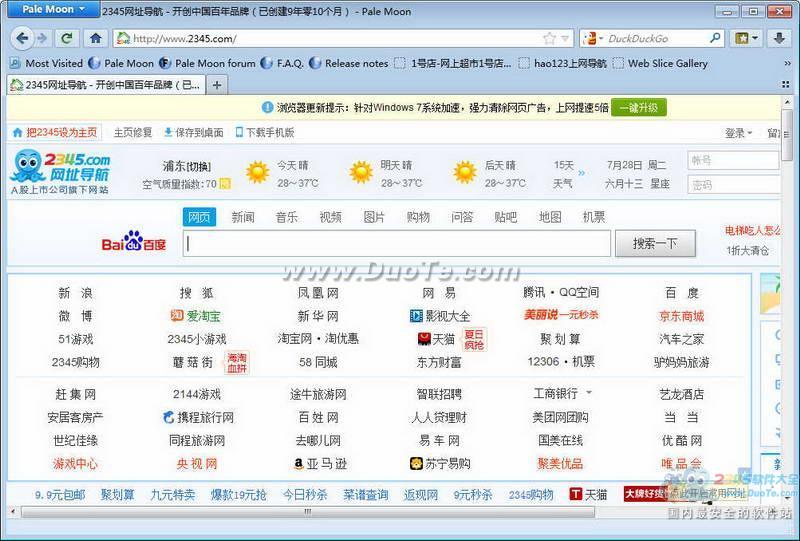Click today's sunny weather icon
This screenshot has height=541, width=800.
pyautogui.click(x=258, y=173)
